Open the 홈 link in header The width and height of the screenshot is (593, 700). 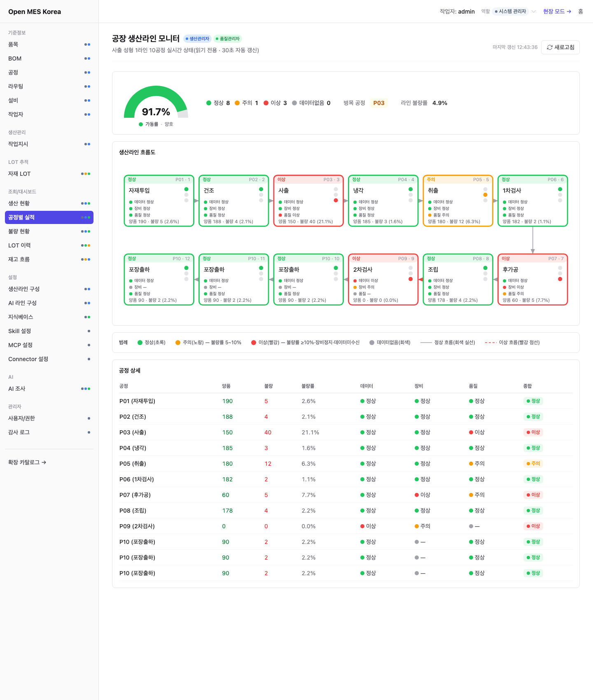pyautogui.click(x=581, y=12)
